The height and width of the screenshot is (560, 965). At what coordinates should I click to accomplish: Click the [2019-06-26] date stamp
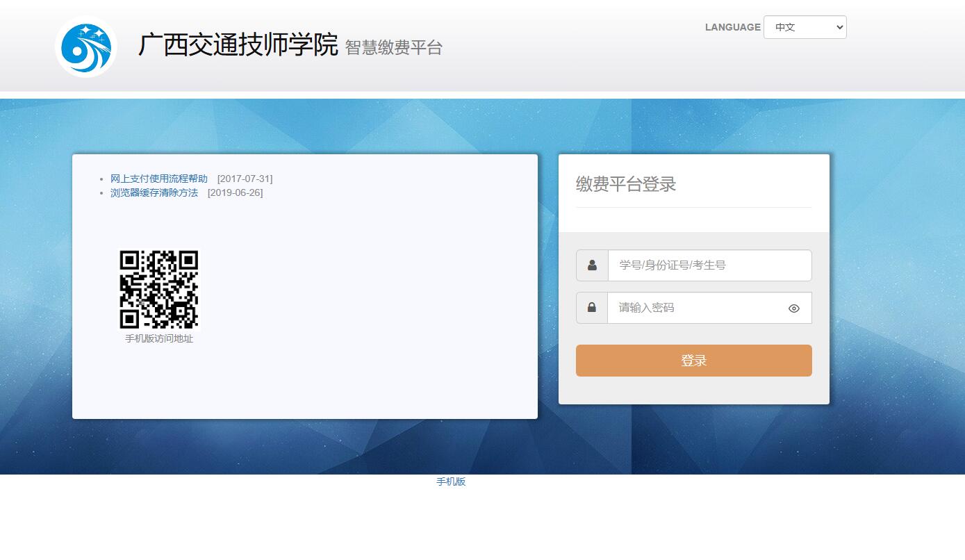tap(235, 193)
